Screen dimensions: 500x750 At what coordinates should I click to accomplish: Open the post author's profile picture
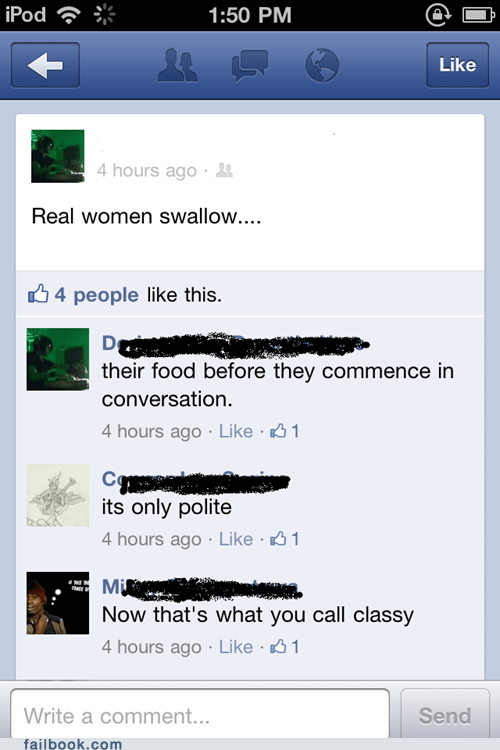(x=58, y=156)
